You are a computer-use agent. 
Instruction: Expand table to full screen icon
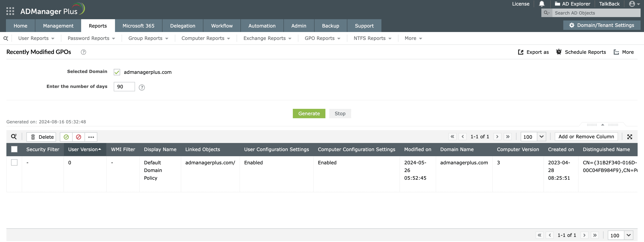(630, 137)
